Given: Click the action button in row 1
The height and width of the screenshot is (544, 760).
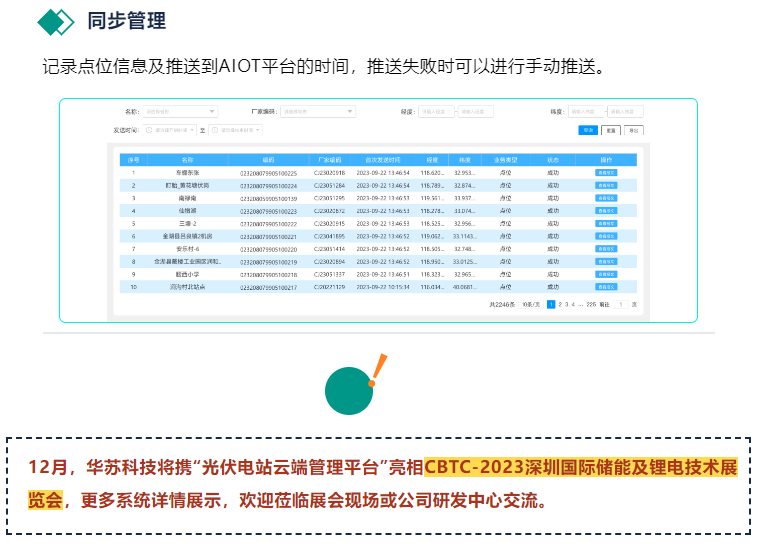Looking at the screenshot, I should pyautogui.click(x=606, y=173).
